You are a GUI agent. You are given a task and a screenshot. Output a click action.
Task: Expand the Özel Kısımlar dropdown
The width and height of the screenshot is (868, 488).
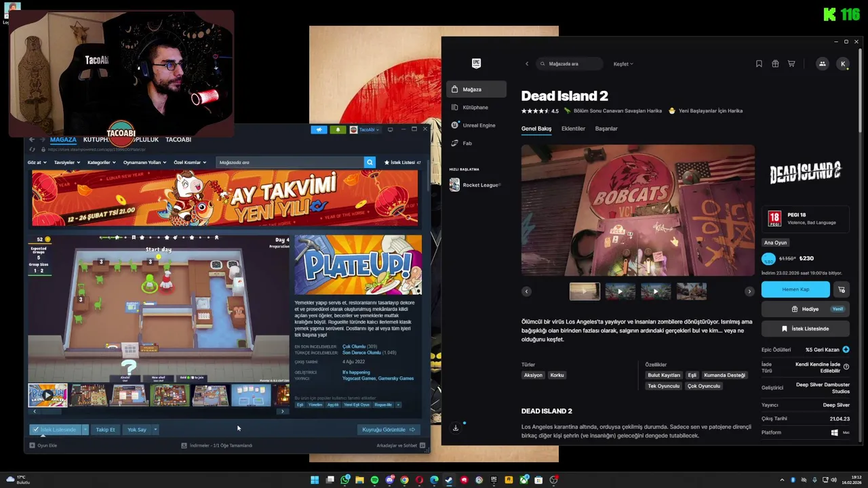pyautogui.click(x=190, y=163)
